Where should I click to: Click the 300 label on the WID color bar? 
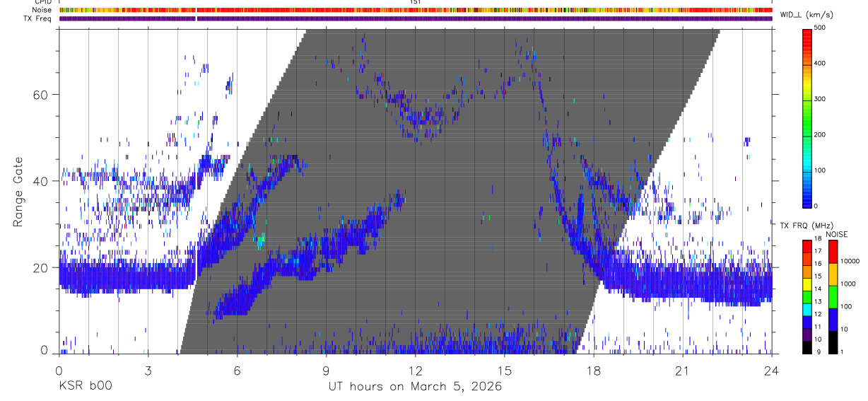820,99
